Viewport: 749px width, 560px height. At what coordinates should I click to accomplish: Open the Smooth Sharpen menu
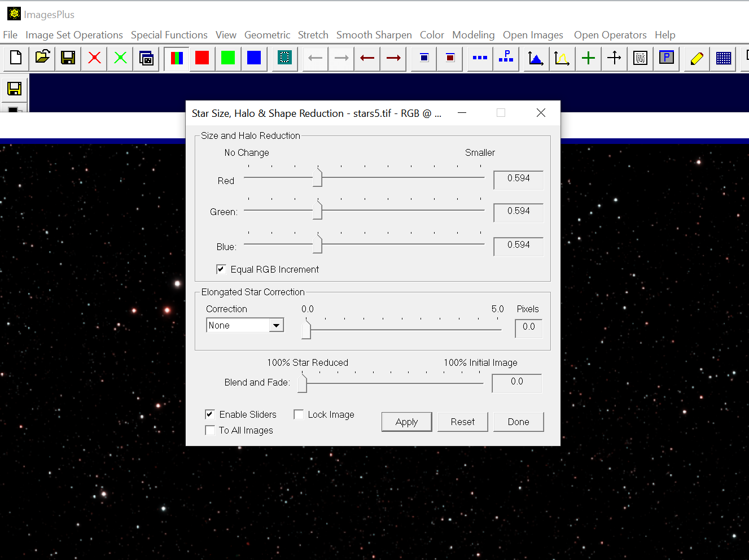coord(374,35)
